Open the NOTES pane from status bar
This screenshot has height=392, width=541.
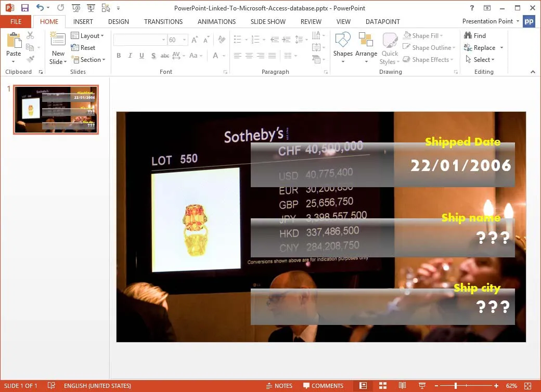pyautogui.click(x=279, y=386)
